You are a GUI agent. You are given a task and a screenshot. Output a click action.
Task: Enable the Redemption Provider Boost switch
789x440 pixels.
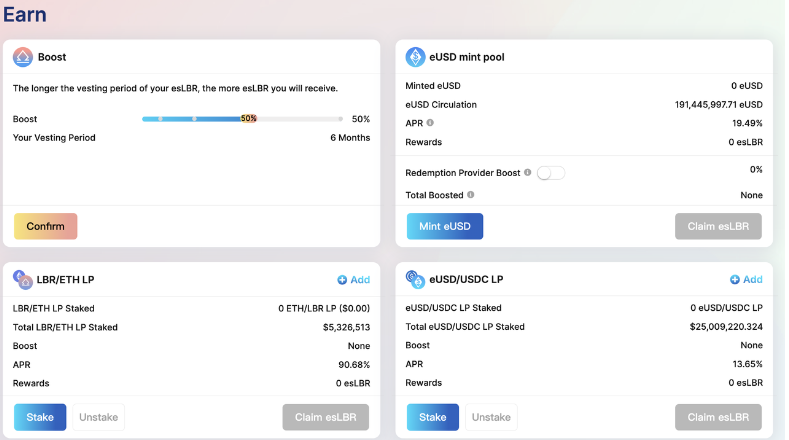click(550, 173)
